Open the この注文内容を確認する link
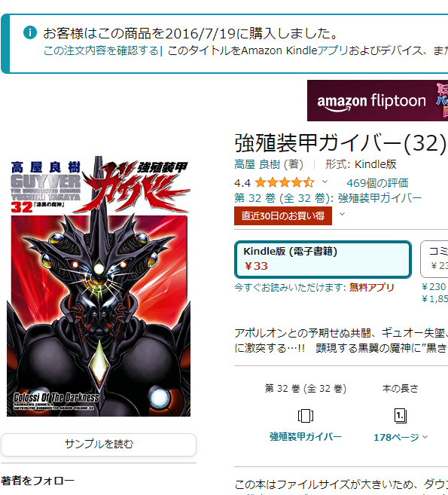This screenshot has width=448, height=495. coord(101,50)
